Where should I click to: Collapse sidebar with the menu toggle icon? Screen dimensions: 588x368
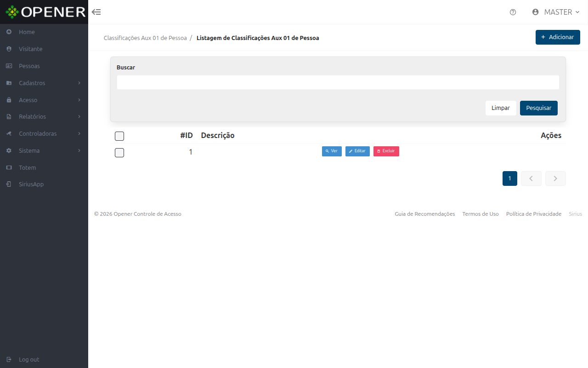click(x=96, y=12)
